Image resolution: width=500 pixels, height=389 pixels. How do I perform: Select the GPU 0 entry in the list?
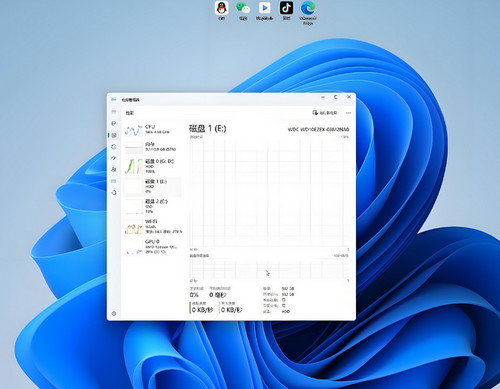pyautogui.click(x=153, y=246)
